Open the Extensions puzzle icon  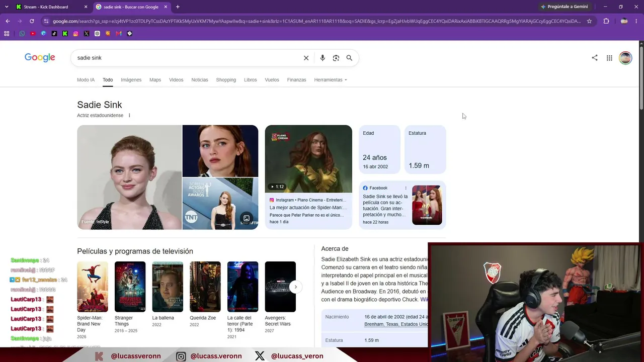pos(606,21)
